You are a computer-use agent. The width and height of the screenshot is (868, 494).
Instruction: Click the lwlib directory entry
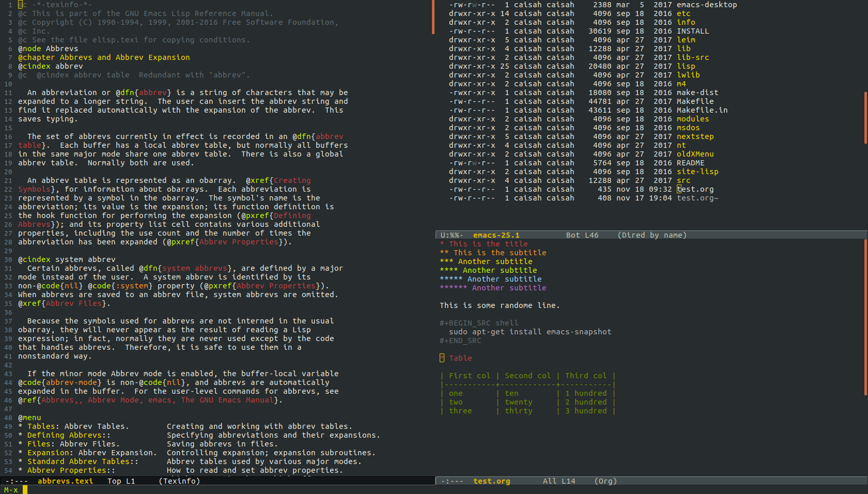(x=688, y=75)
